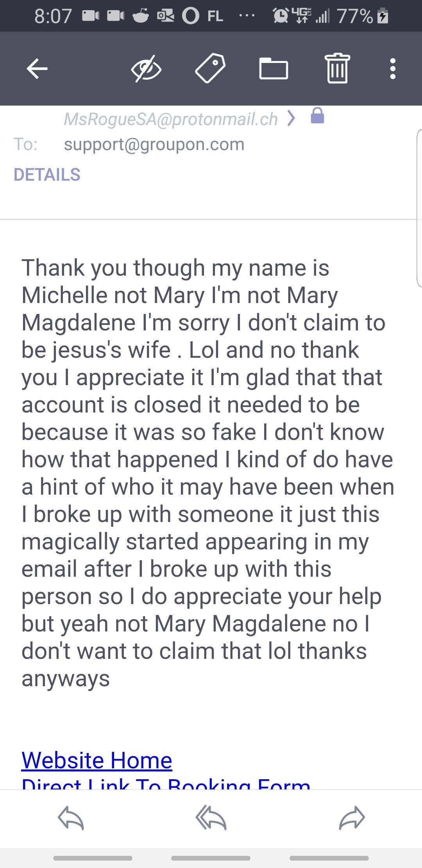The image size is (422, 868).
Task: Show message DETAILS
Action: point(47,175)
